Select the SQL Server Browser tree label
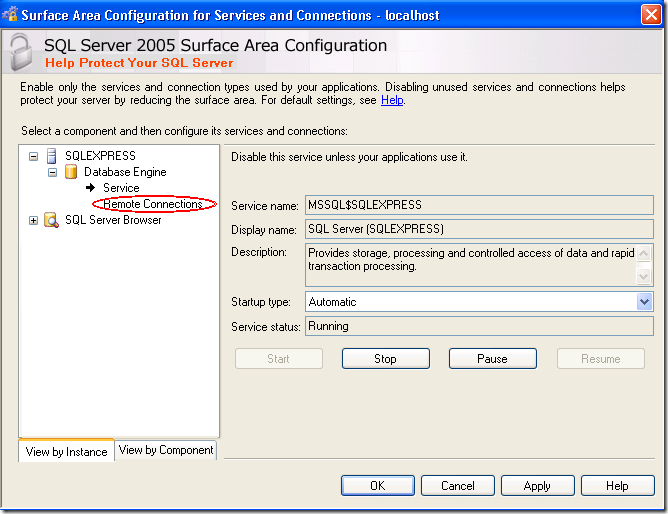 (113, 220)
